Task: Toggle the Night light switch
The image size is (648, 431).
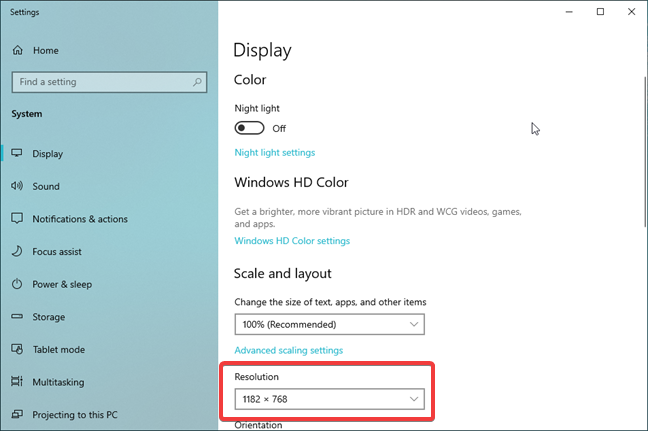Action: click(x=249, y=128)
